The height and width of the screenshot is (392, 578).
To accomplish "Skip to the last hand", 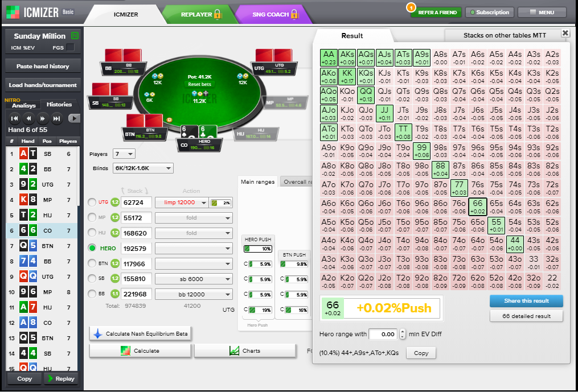I will coord(57,119).
